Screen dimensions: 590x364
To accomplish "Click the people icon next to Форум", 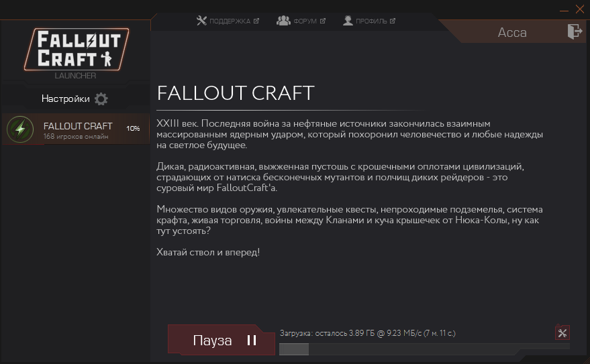I will point(283,21).
